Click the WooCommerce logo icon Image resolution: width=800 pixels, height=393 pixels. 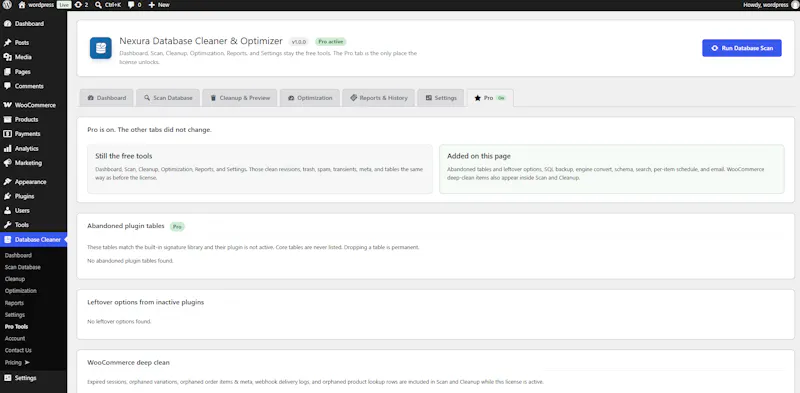point(8,105)
